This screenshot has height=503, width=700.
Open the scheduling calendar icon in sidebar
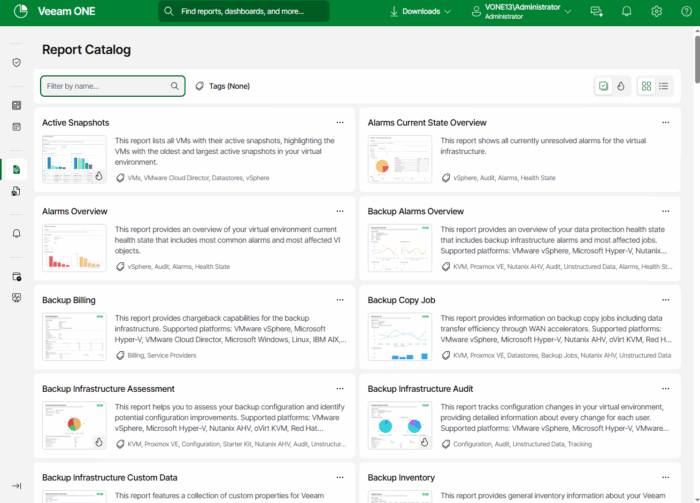[x=17, y=277]
